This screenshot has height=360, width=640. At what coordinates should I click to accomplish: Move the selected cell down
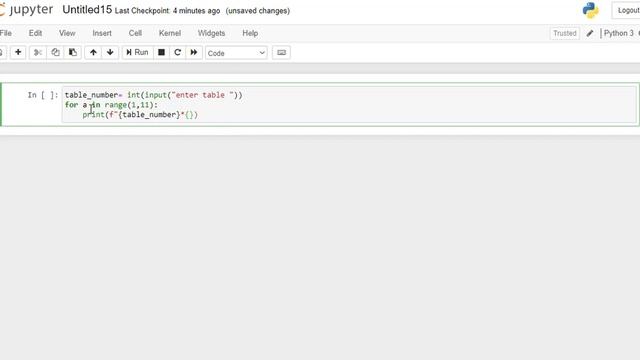tap(110, 52)
